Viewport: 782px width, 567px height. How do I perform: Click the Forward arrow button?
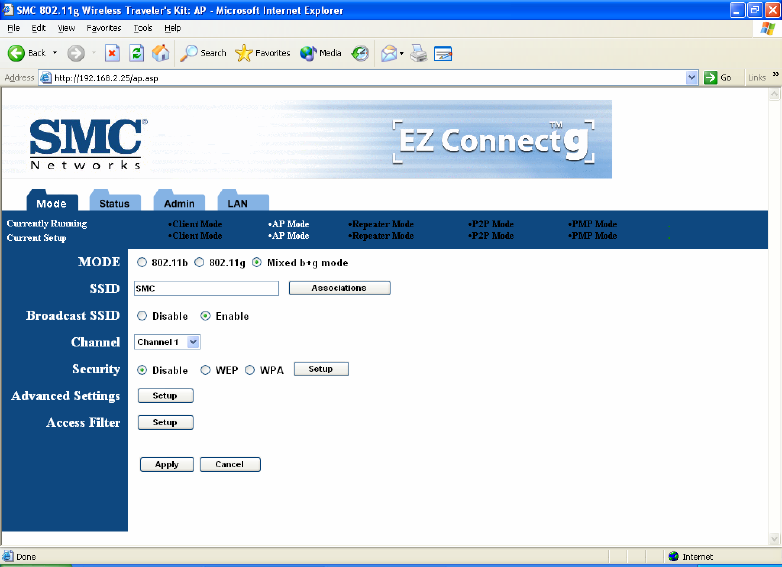point(76,53)
